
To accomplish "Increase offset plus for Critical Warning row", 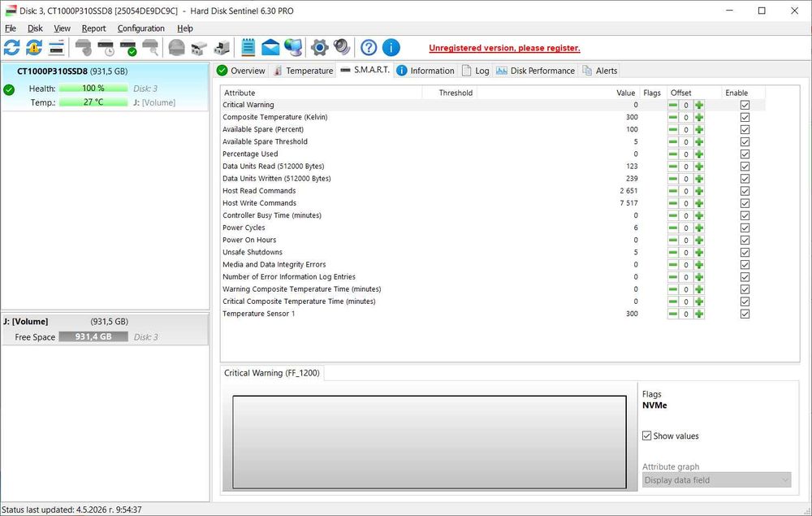I will tap(699, 105).
